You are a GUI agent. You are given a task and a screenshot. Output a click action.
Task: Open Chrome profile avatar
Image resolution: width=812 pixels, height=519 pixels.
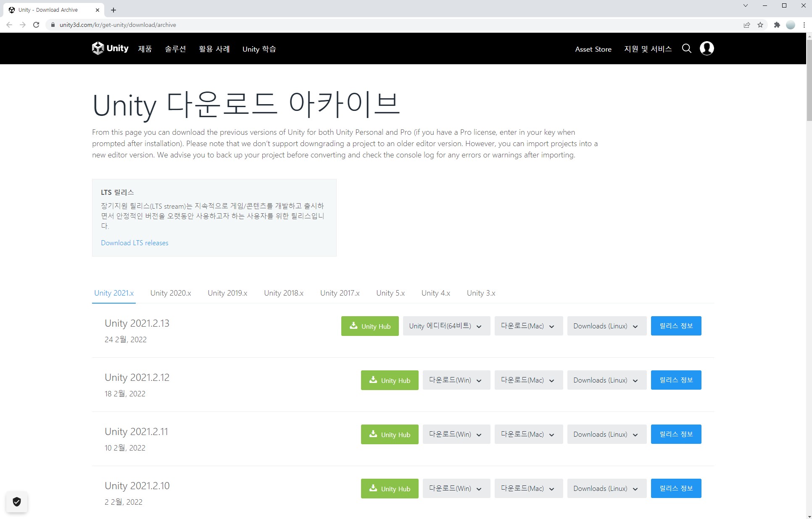[791, 25]
